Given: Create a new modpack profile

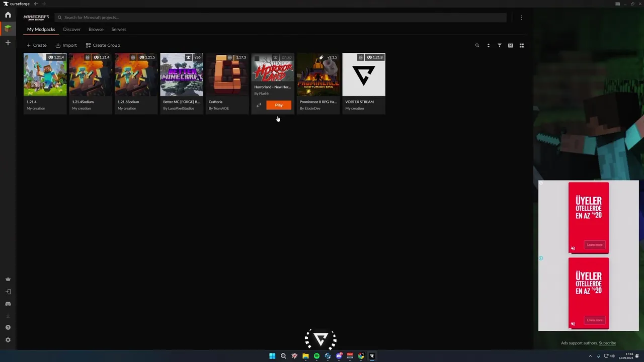Looking at the screenshot, I should (x=36, y=45).
